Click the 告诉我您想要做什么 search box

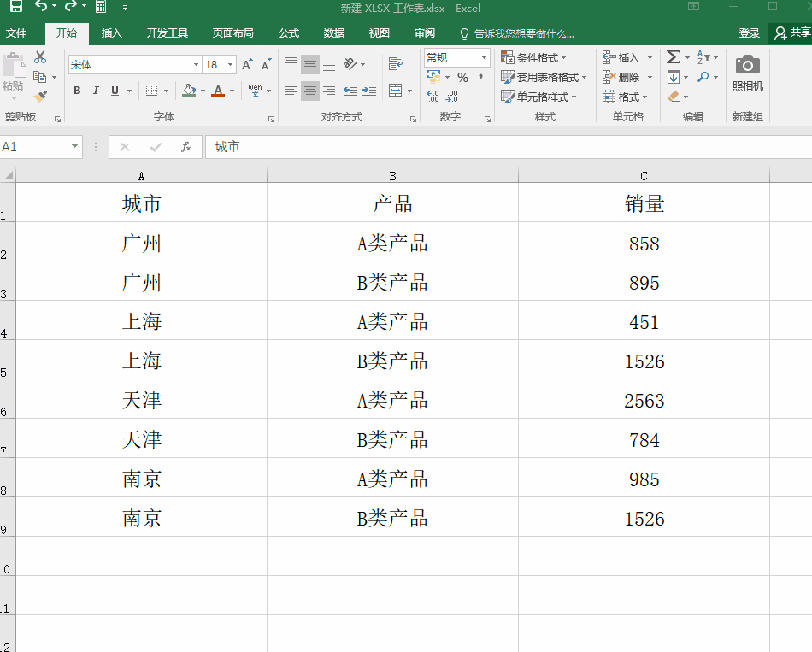pos(517,33)
